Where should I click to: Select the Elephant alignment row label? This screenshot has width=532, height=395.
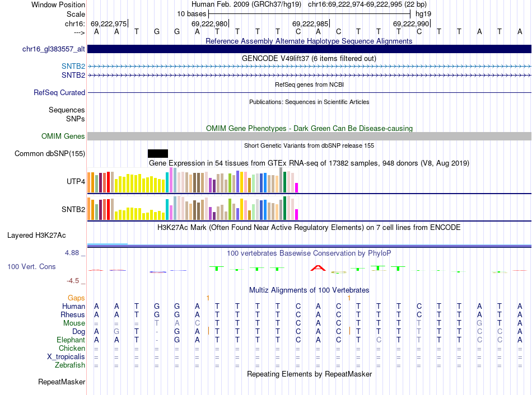coord(71,340)
